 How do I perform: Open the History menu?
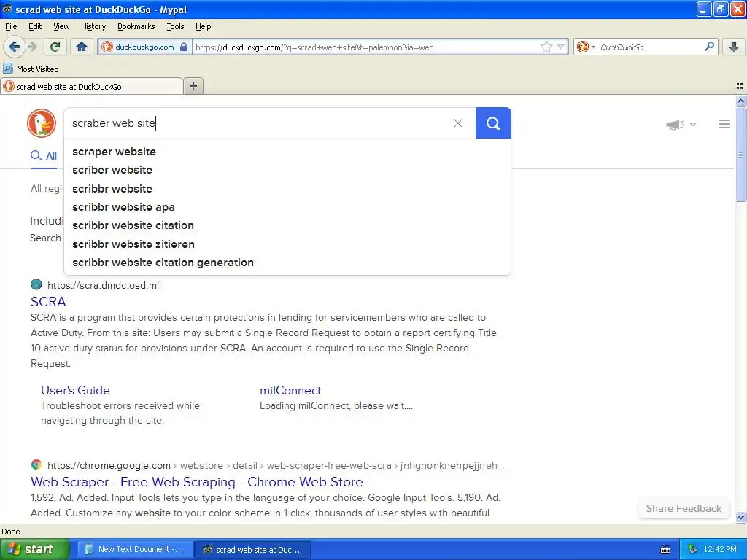pyautogui.click(x=93, y=26)
